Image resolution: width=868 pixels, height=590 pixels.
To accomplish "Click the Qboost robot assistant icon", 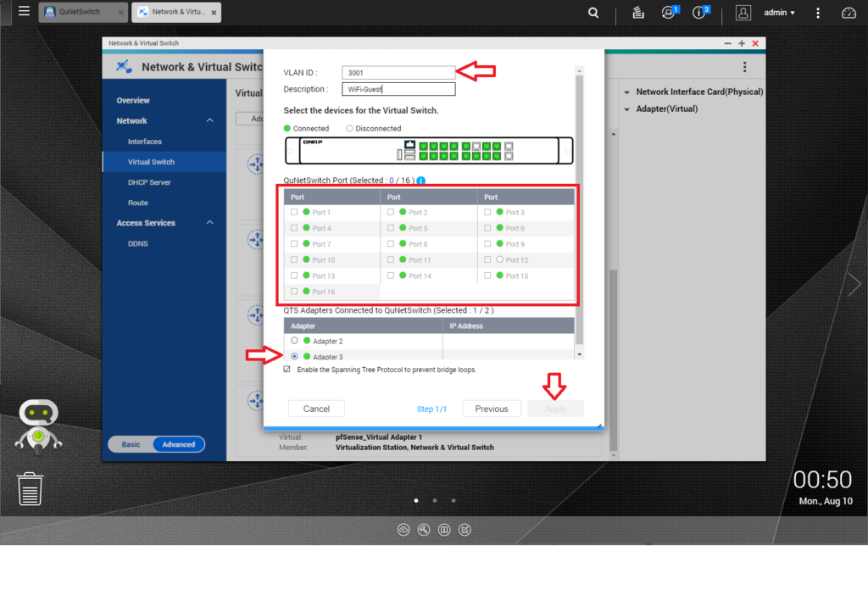I will point(38,426).
